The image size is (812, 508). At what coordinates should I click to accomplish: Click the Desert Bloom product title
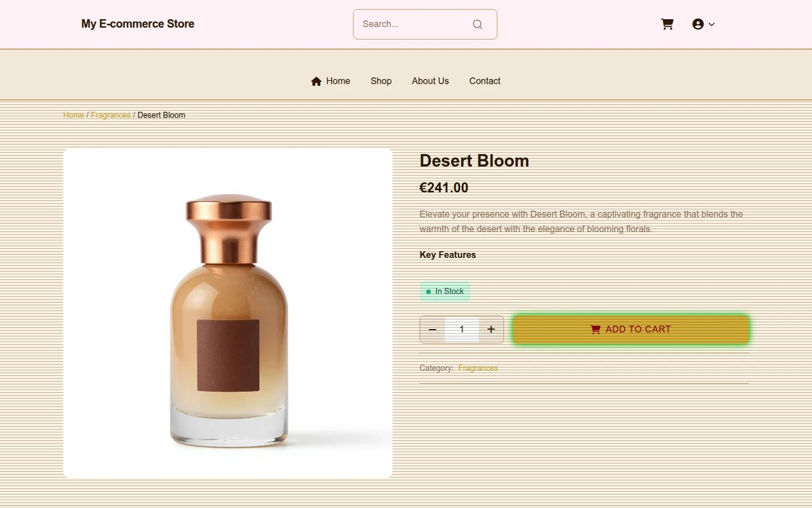pos(474,161)
